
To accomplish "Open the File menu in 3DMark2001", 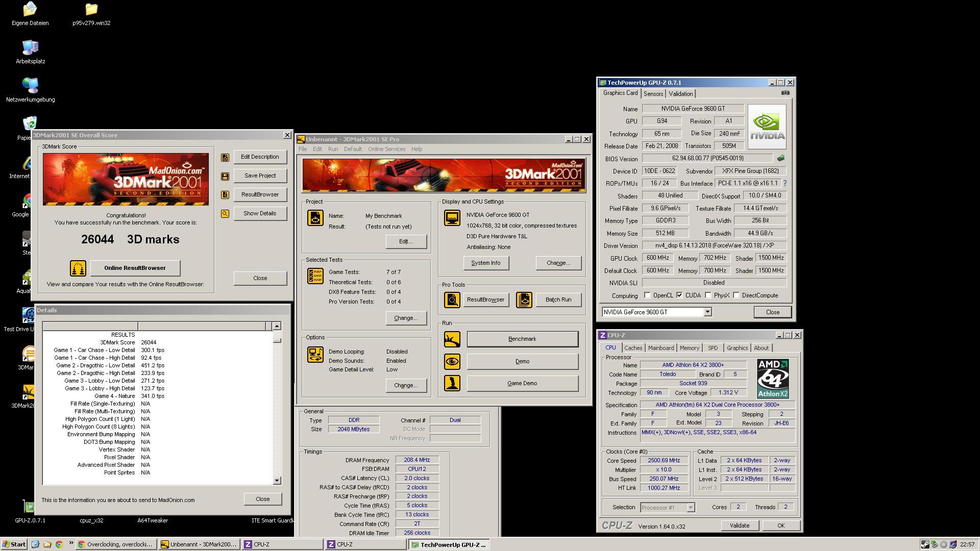I will [x=303, y=149].
